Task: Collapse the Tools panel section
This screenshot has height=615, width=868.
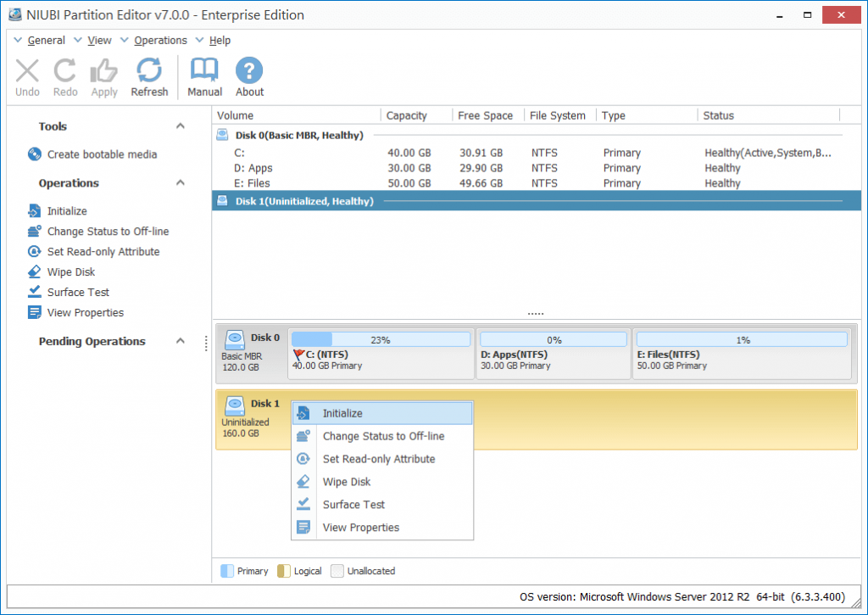Action: [180, 125]
